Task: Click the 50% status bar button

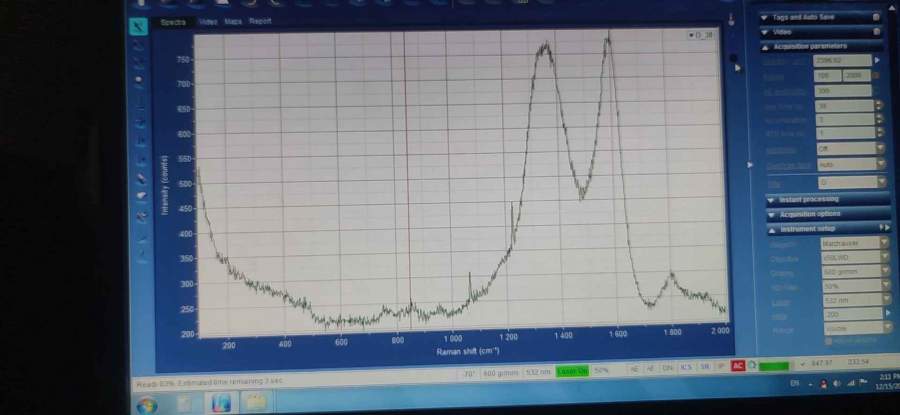Action: [601, 371]
